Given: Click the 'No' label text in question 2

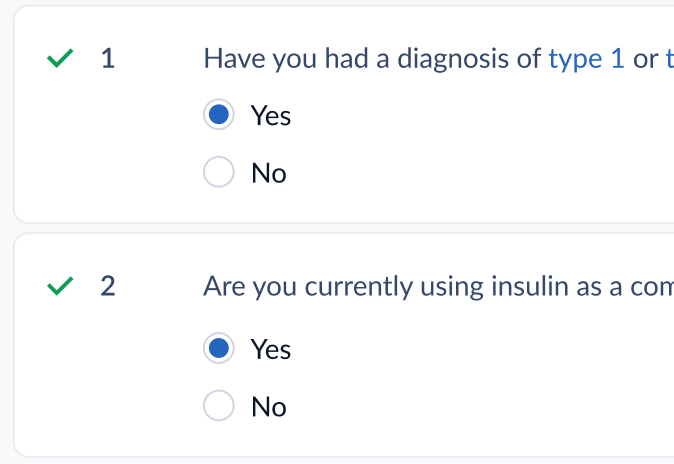Looking at the screenshot, I should 269,407.
